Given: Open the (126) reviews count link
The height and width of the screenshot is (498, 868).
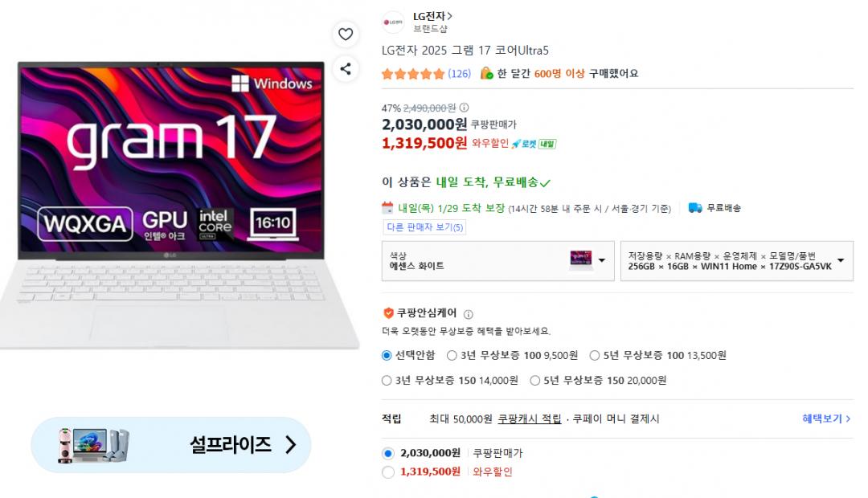Looking at the screenshot, I should coord(459,74).
